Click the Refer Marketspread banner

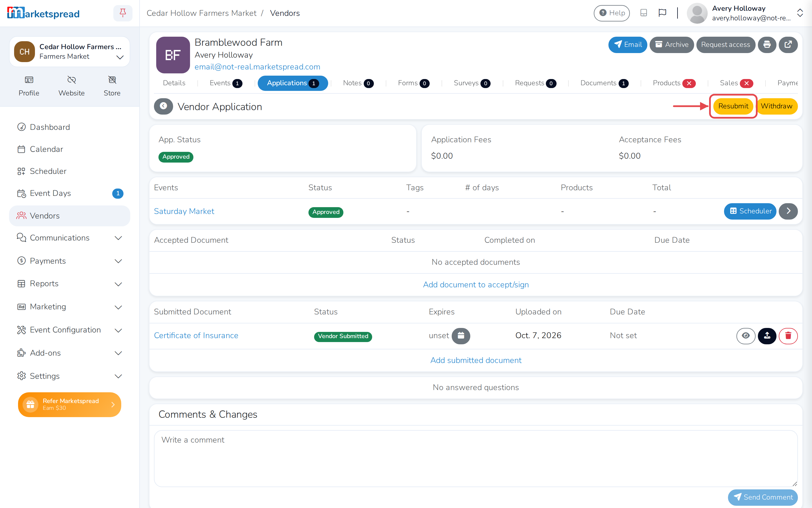pyautogui.click(x=69, y=404)
